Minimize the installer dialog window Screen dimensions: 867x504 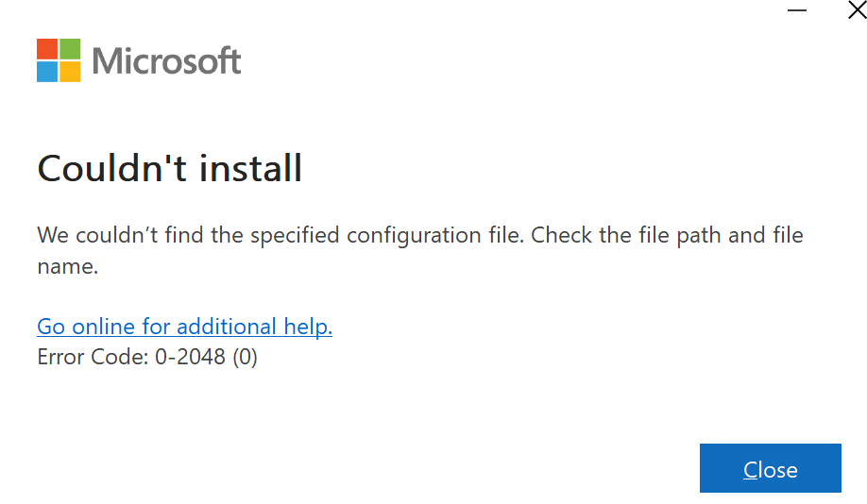click(797, 10)
